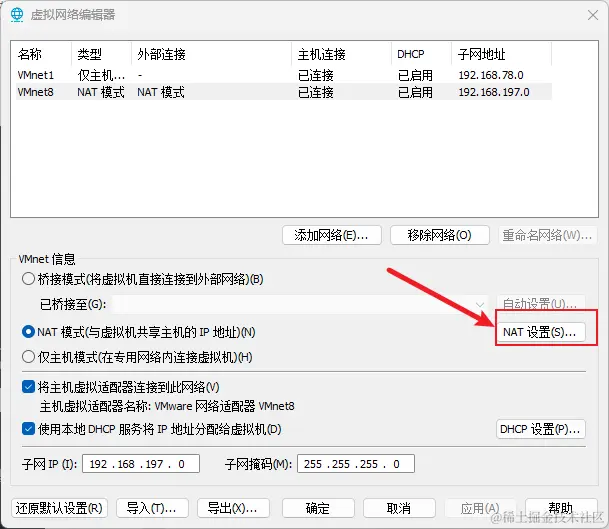Click the 主机连接 column header
The height and width of the screenshot is (529, 609).
tap(342, 54)
